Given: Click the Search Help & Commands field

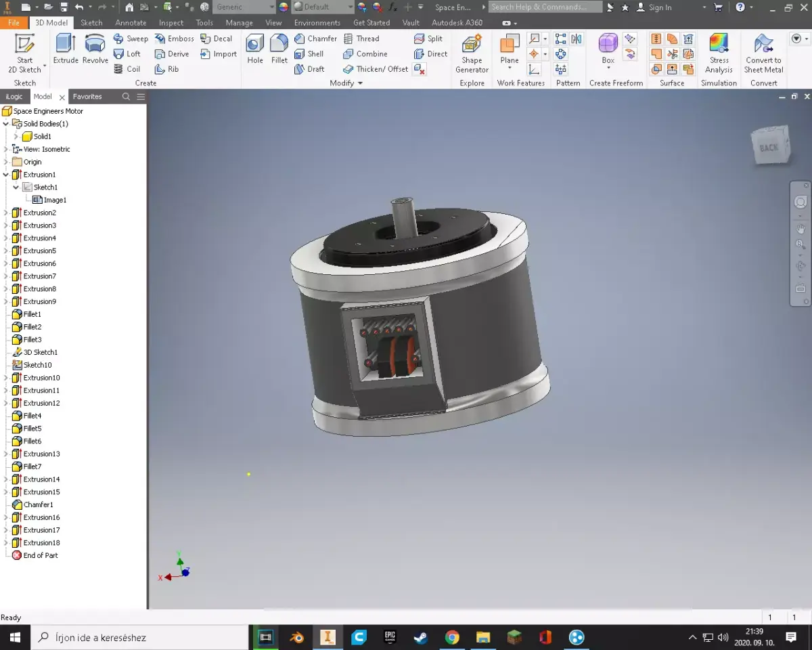Looking at the screenshot, I should pyautogui.click(x=545, y=7).
